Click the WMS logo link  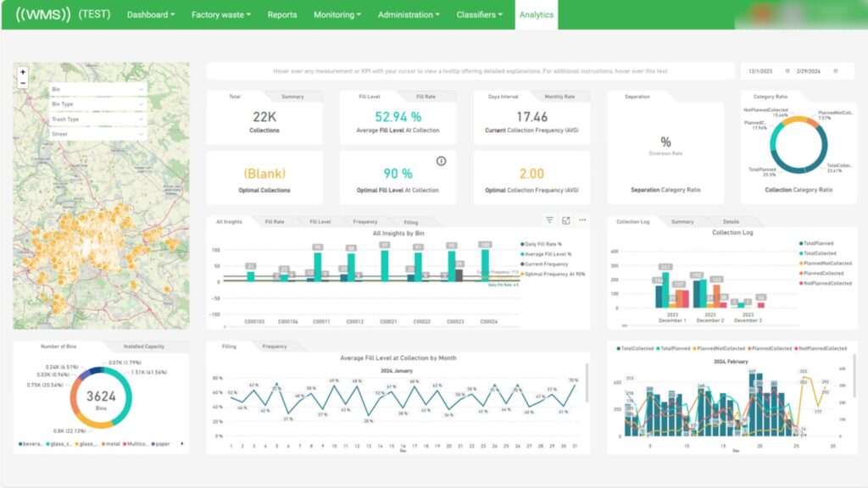coord(42,14)
